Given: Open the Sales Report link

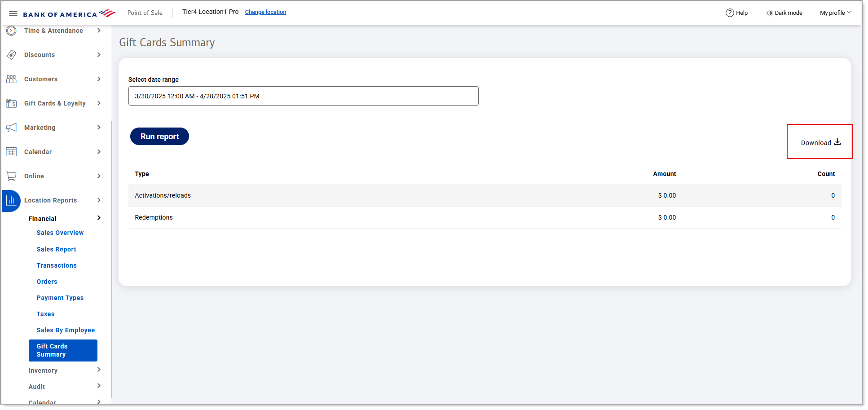Looking at the screenshot, I should [57, 249].
